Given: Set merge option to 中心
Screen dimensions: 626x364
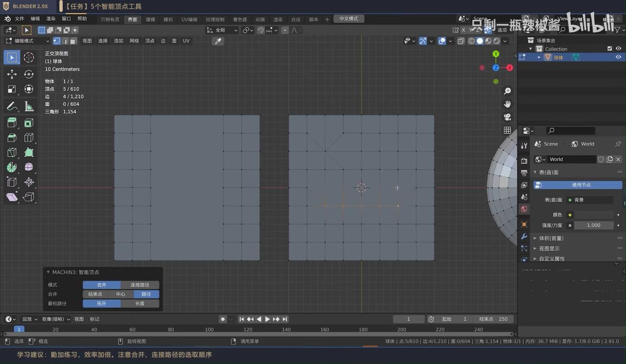Looking at the screenshot, I should coord(121,294).
